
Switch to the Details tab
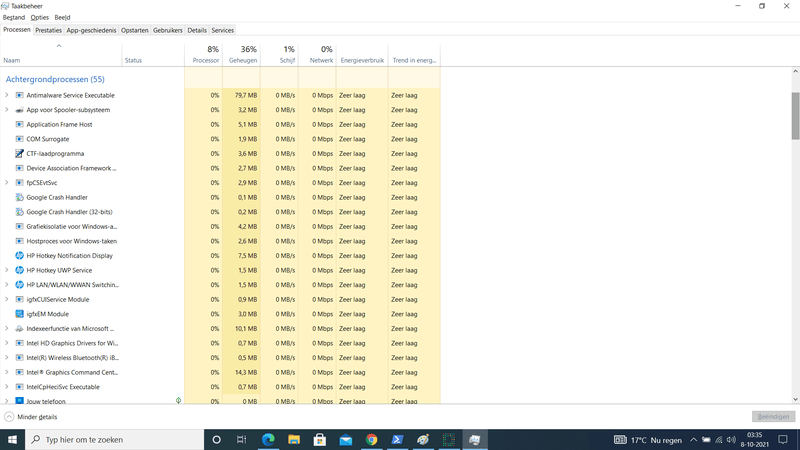[197, 30]
